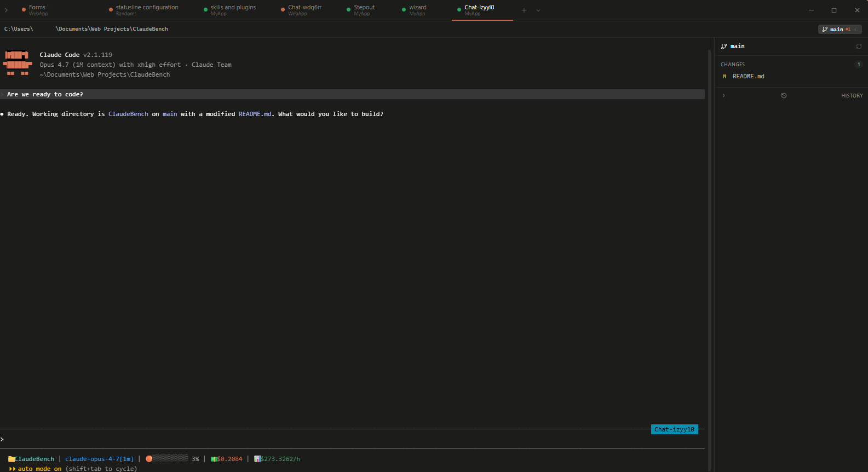Expand the sidebar chevron left of Forms tab
Screen dimensions: 868x472
coord(7,10)
